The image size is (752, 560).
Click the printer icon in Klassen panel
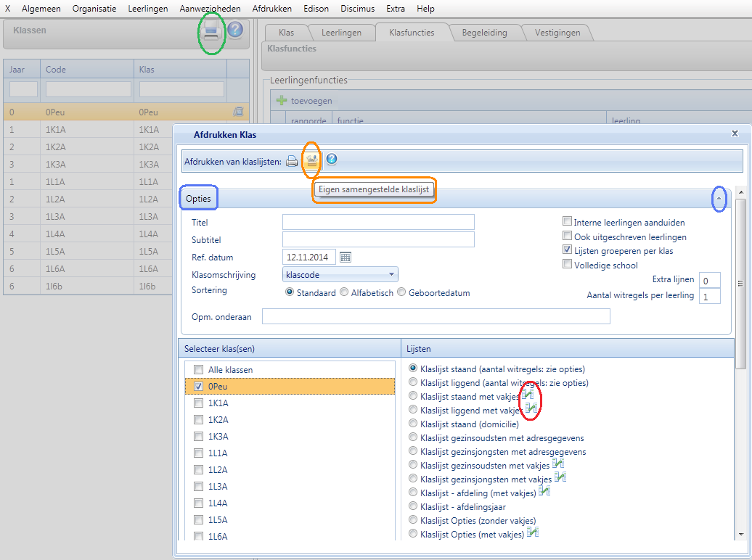tap(211, 30)
